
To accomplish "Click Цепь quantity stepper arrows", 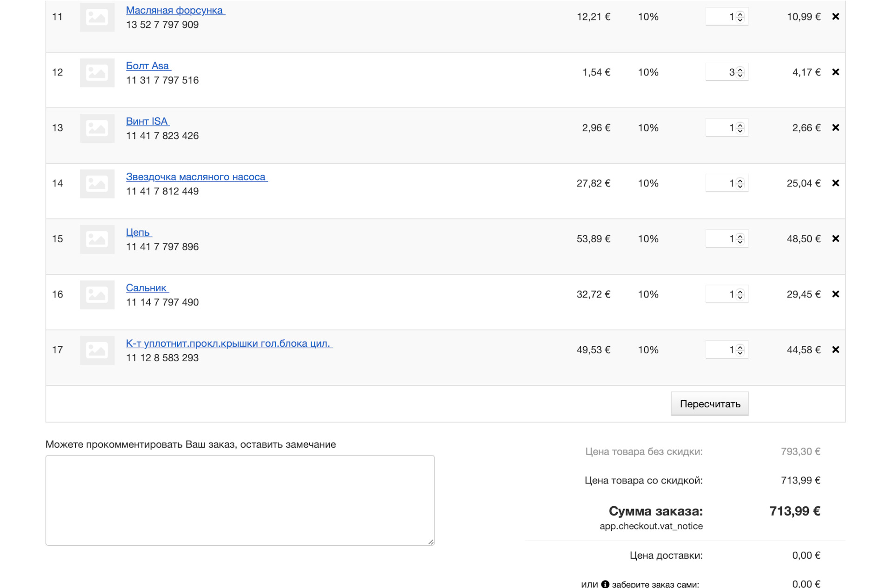I will (x=740, y=239).
